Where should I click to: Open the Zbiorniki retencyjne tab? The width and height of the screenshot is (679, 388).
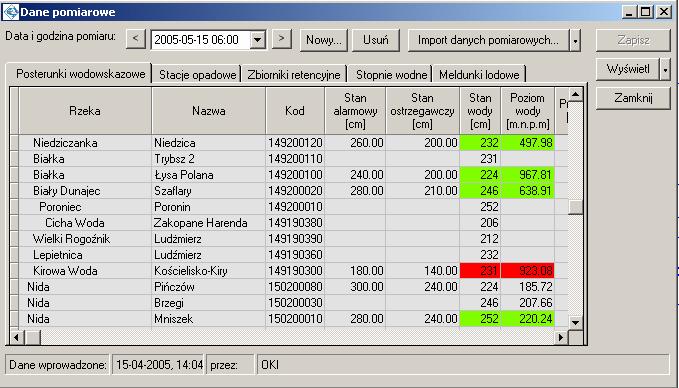click(x=294, y=74)
